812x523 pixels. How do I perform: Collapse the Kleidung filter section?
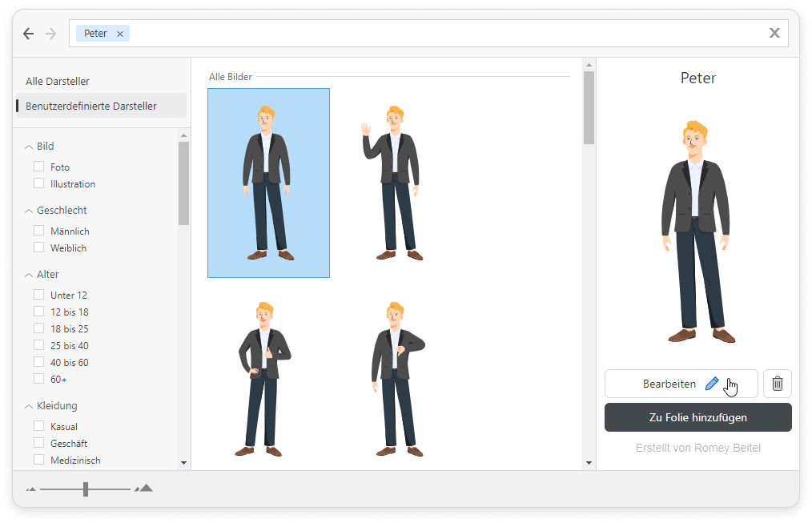[29, 406]
